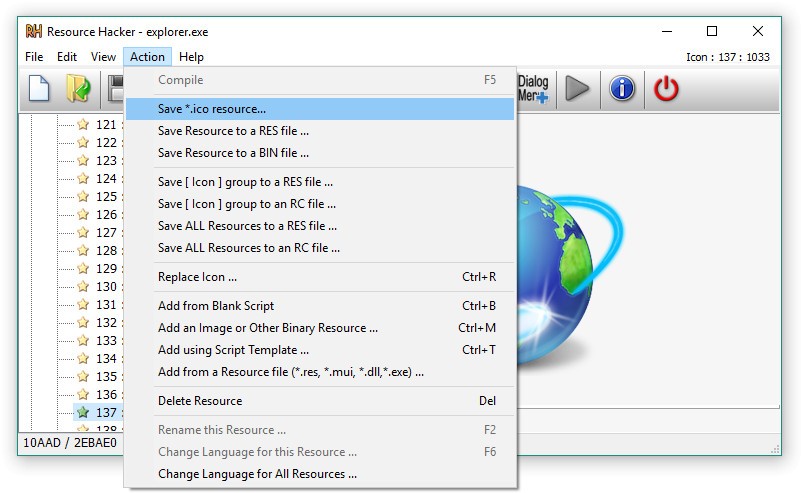The height and width of the screenshot is (493, 803).
Task: Click the Dialog Merge toolbar icon
Action: click(533, 89)
